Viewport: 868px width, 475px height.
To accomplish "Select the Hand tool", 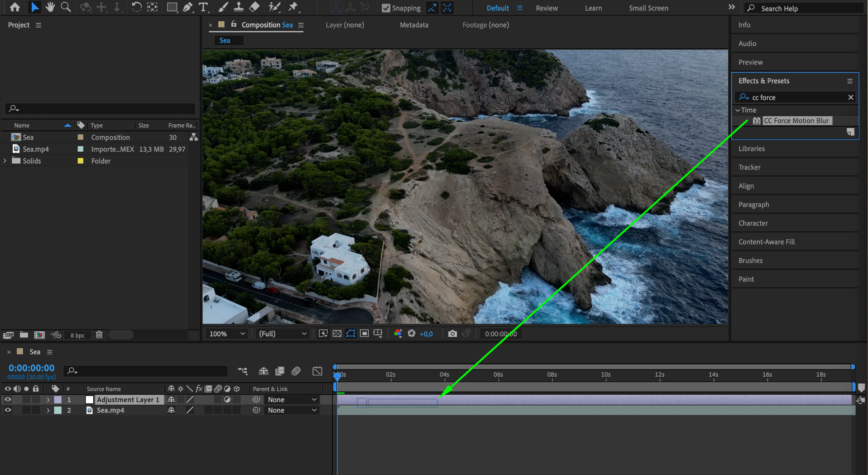I will (x=50, y=7).
